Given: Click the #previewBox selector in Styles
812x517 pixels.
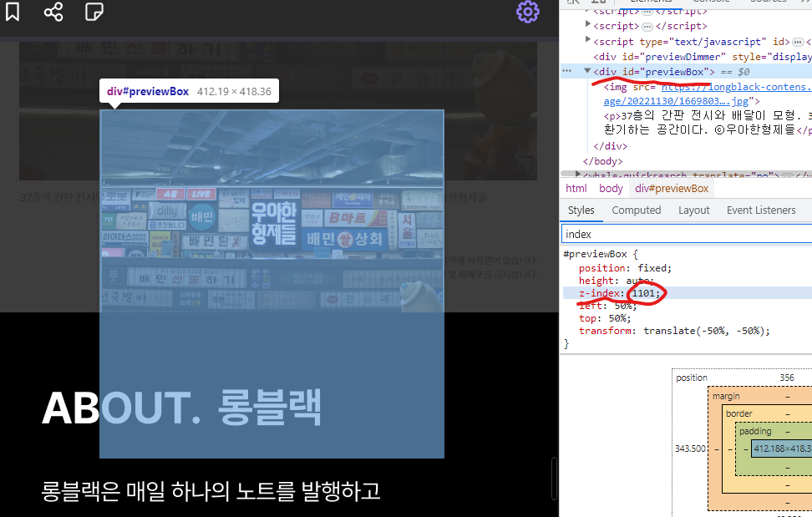Looking at the screenshot, I should point(595,254).
